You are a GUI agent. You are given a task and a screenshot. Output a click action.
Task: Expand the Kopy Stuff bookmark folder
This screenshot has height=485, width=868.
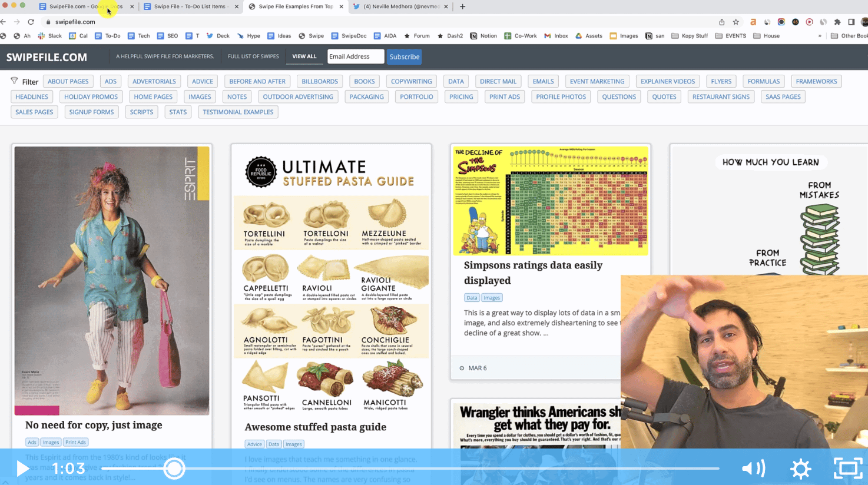coord(690,36)
